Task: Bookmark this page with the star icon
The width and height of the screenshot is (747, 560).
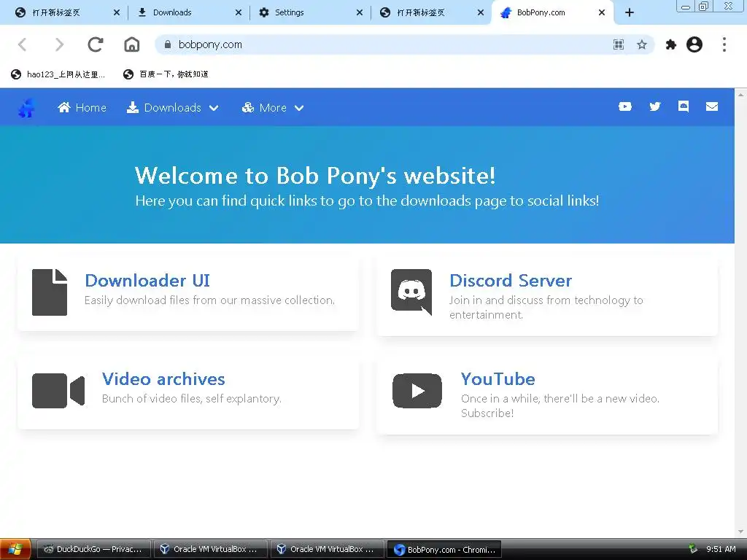Action: click(642, 44)
